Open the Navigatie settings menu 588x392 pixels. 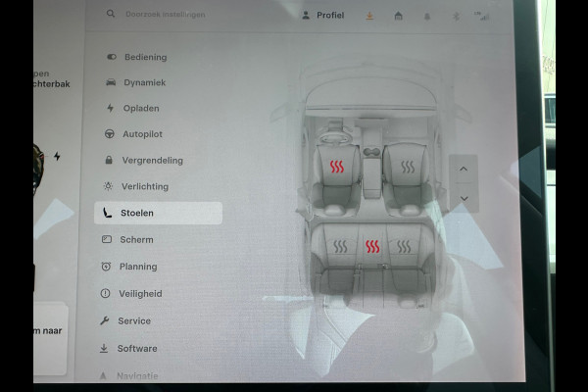pos(127,375)
